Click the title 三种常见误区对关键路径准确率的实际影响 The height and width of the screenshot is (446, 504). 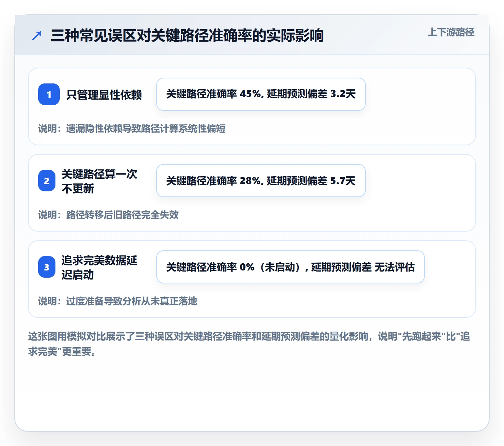tap(187, 36)
